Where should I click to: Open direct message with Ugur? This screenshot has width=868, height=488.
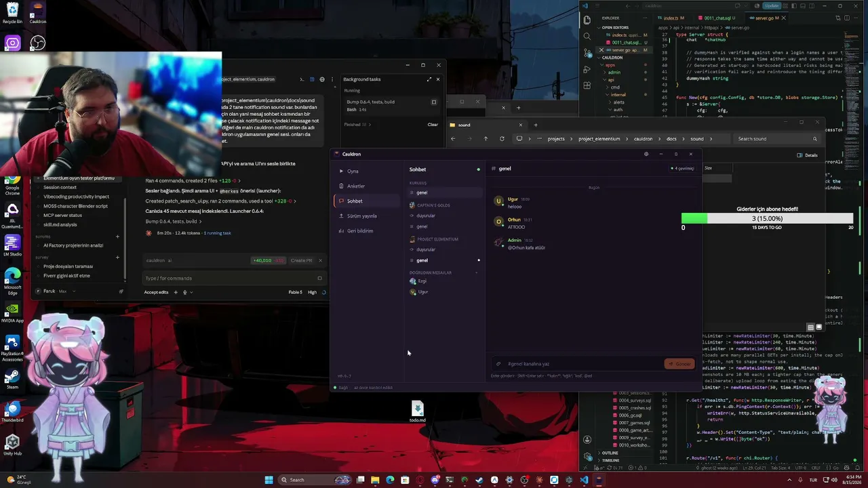444,291
